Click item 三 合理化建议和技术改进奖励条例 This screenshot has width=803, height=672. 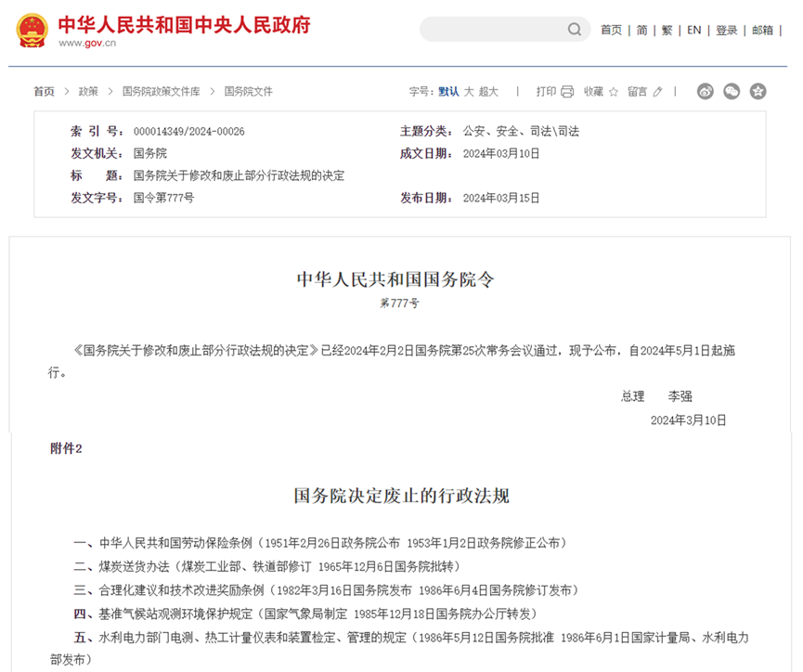[328, 590]
